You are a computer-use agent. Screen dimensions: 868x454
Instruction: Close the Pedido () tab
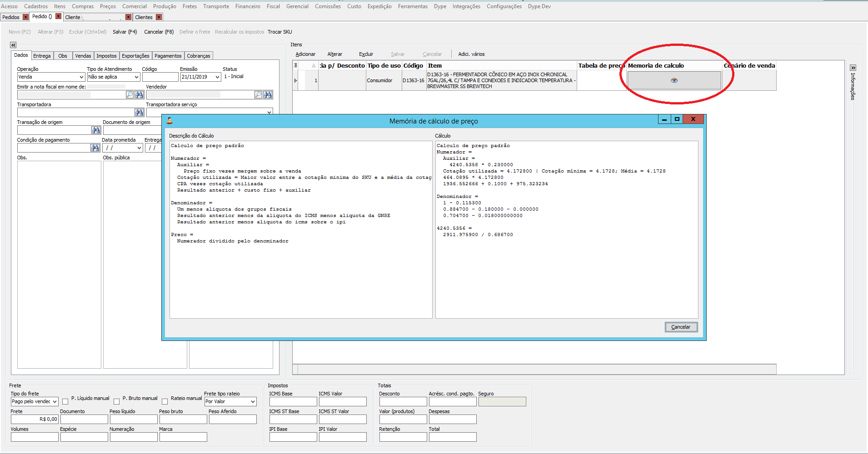(58, 16)
